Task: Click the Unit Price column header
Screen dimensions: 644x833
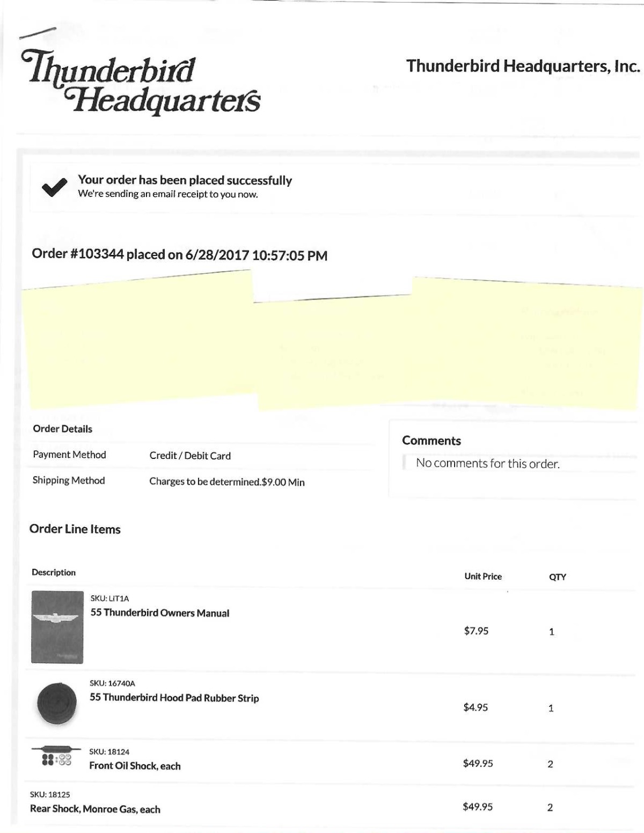Action: pos(483,576)
